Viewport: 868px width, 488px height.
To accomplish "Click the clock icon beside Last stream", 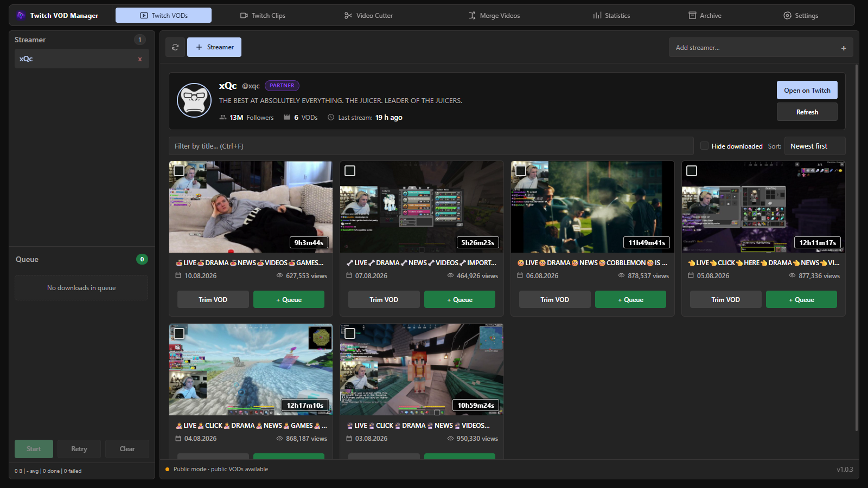I will click(331, 117).
